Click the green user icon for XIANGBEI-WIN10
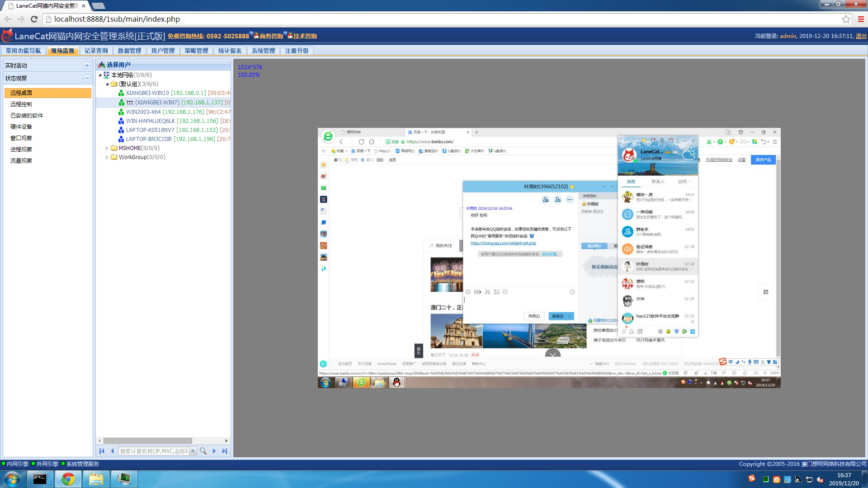Viewport: 868px width, 488px height. (121, 93)
